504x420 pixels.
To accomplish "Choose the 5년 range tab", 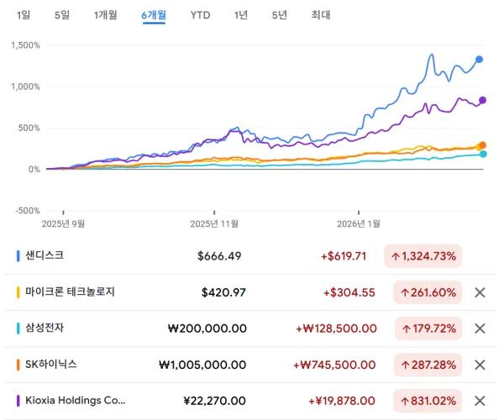I will click(x=280, y=15).
